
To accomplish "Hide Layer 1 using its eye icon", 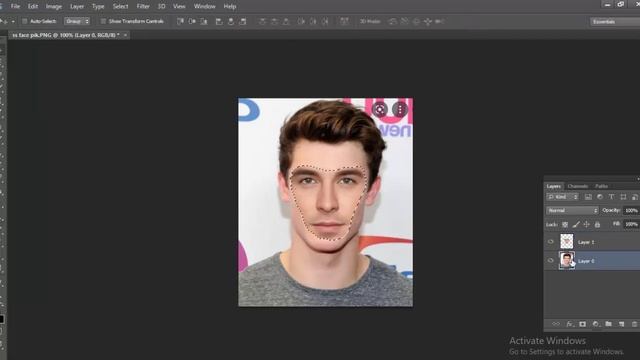I will tap(551, 242).
